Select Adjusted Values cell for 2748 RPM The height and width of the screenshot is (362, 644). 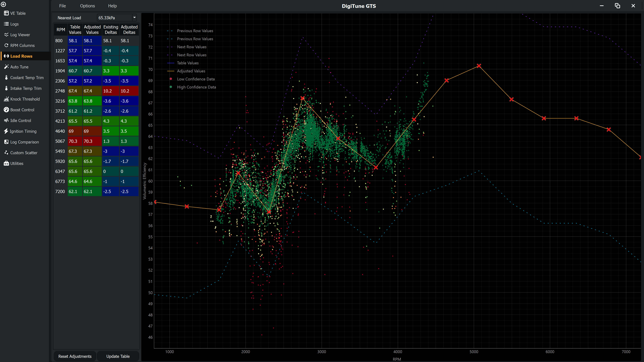tap(92, 91)
